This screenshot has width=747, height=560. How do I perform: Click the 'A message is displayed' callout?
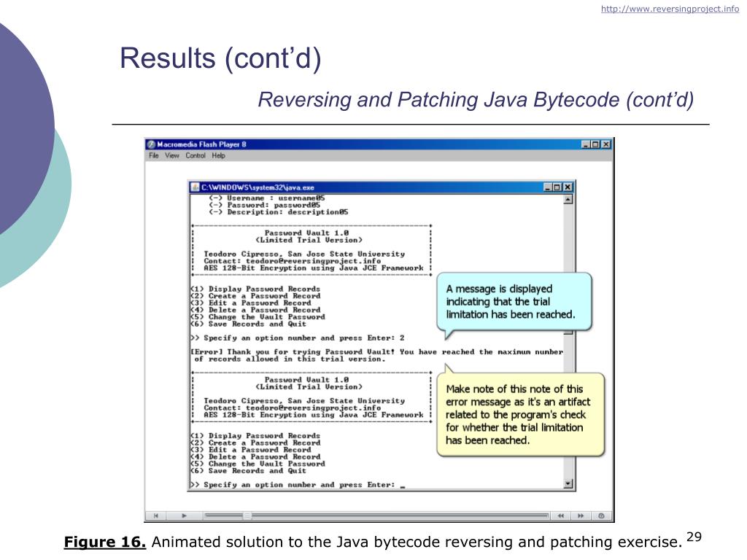[514, 302]
